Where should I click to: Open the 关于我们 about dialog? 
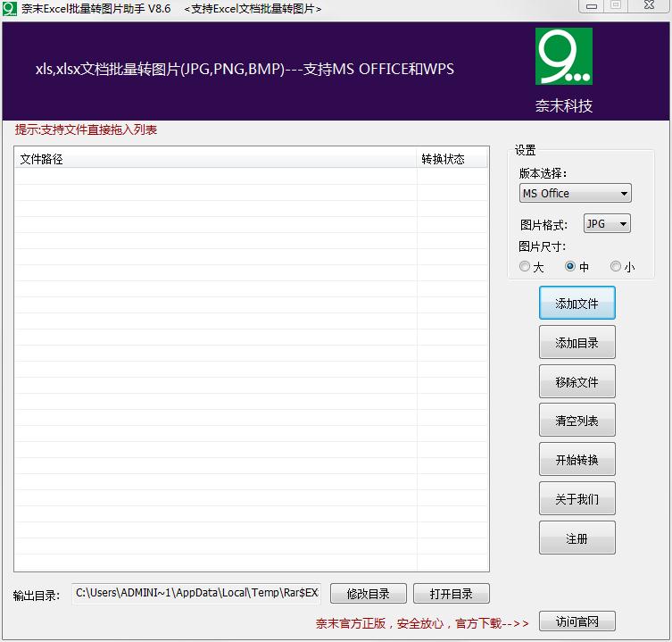[577, 499]
